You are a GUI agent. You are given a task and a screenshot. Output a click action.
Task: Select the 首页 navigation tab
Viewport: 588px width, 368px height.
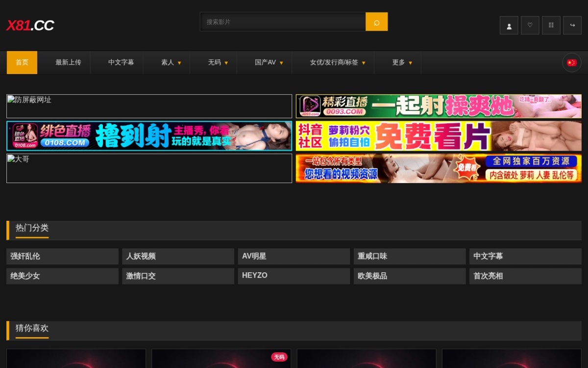[22, 63]
